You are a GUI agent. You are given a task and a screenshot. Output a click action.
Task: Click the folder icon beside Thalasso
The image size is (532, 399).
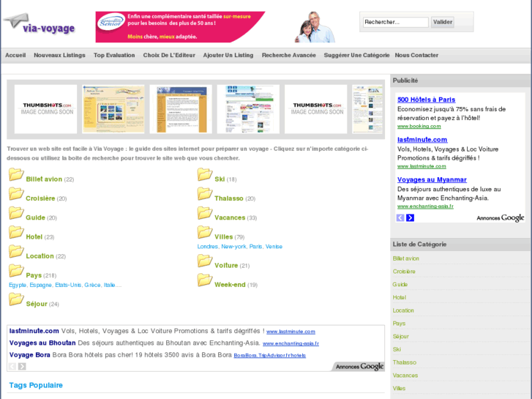click(x=205, y=194)
